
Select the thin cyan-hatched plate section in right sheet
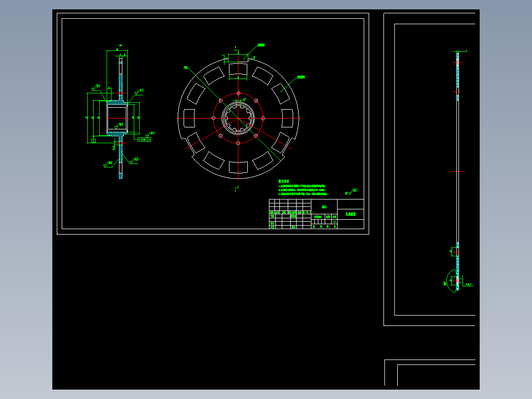457,171
